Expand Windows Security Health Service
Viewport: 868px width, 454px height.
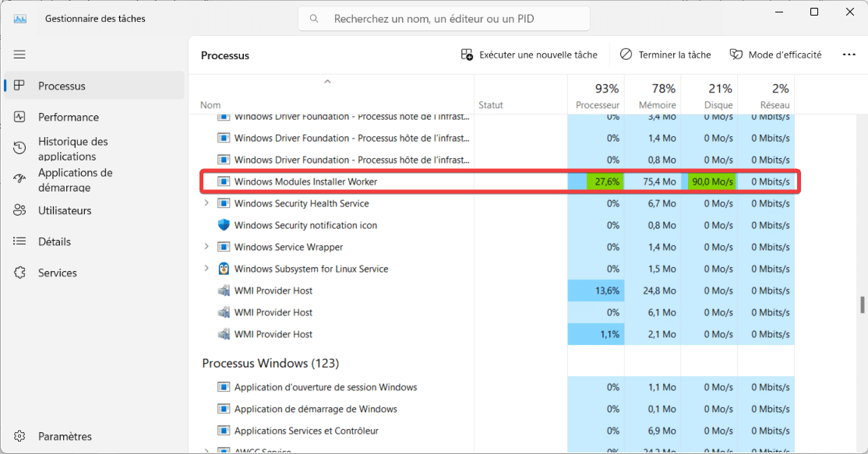(206, 203)
